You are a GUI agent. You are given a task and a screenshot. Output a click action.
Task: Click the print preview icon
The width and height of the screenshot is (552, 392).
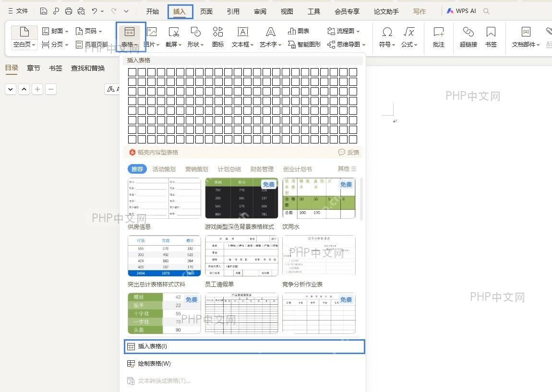pos(81,11)
